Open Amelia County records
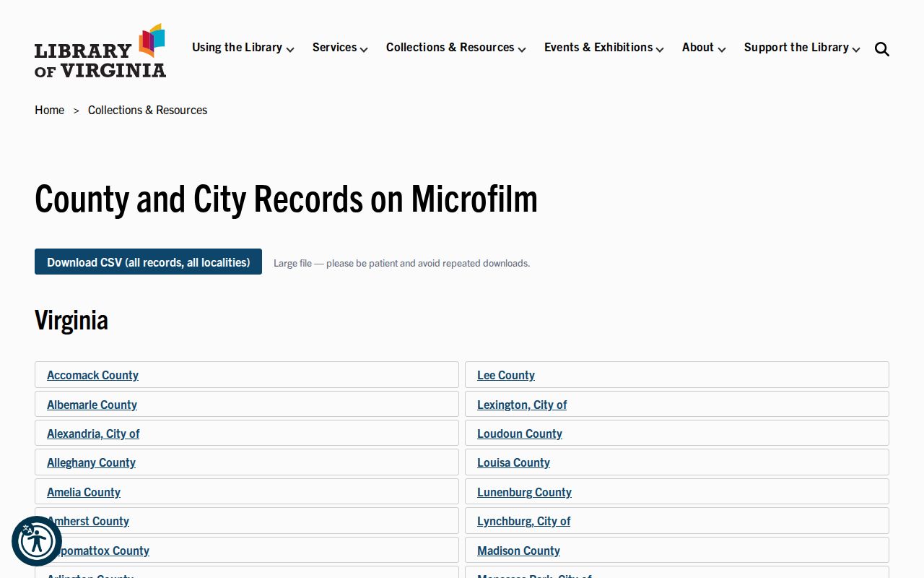Viewport: 924px width, 578px height. pos(84,492)
